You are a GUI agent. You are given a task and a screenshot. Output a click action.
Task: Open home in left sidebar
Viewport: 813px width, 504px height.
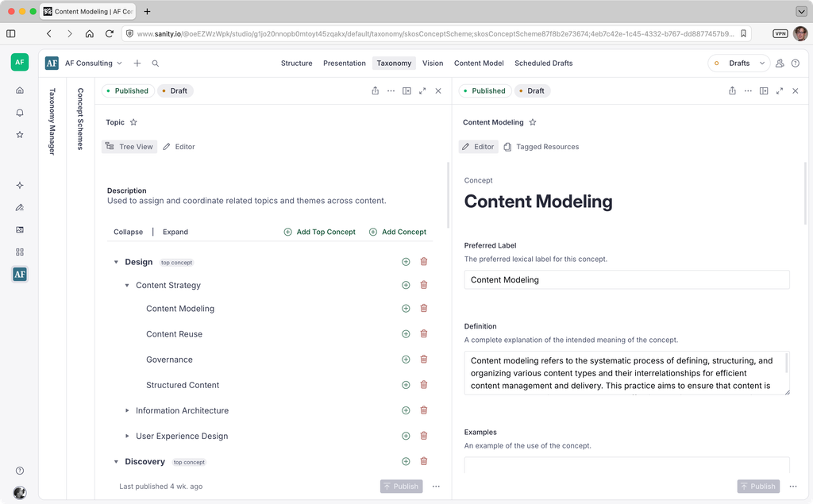(x=20, y=90)
